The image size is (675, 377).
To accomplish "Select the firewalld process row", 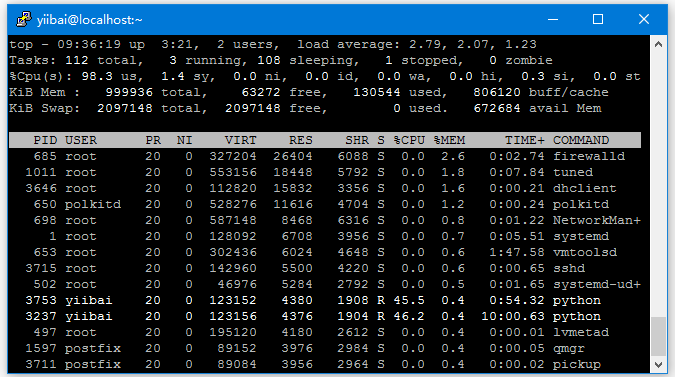I will (x=325, y=156).
